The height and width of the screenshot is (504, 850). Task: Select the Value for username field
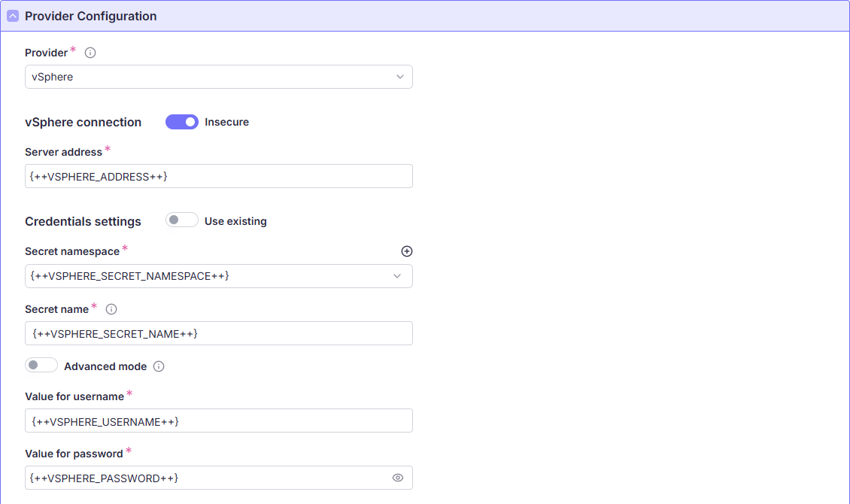tap(218, 421)
